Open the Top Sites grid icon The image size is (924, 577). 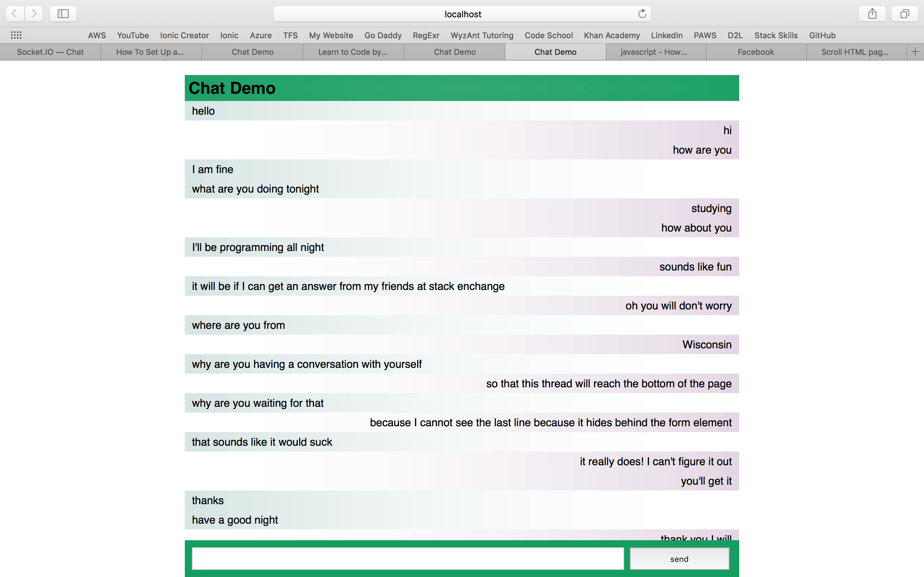(16, 35)
